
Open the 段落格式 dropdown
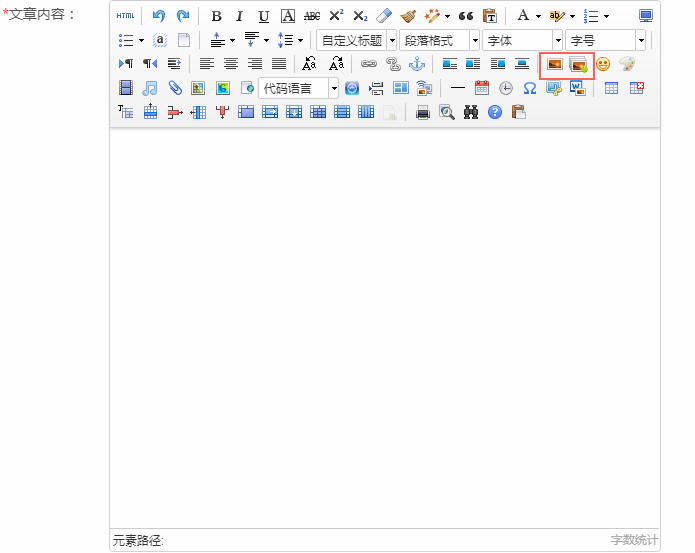pos(439,41)
